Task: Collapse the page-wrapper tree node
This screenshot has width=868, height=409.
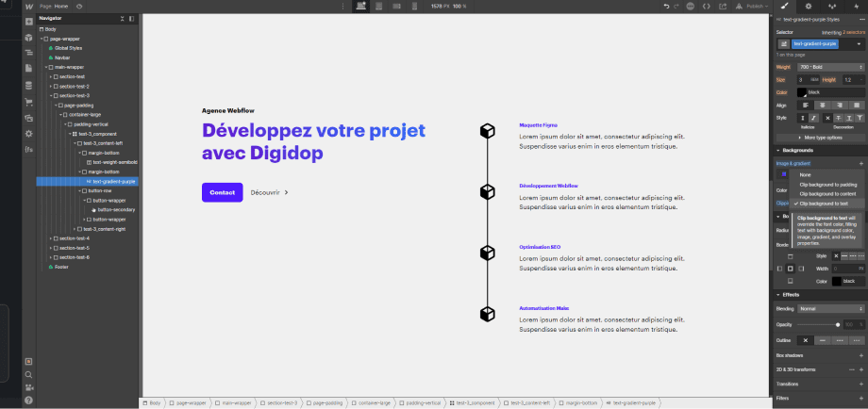Action: (41, 39)
